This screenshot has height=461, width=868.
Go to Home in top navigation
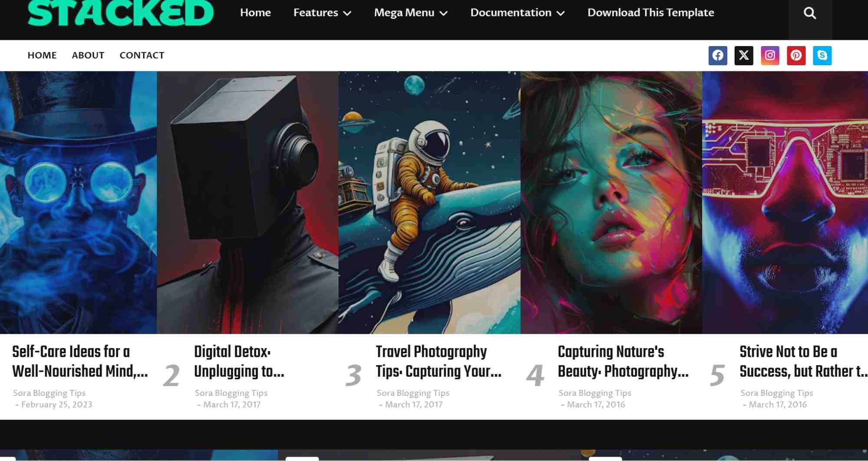(255, 13)
